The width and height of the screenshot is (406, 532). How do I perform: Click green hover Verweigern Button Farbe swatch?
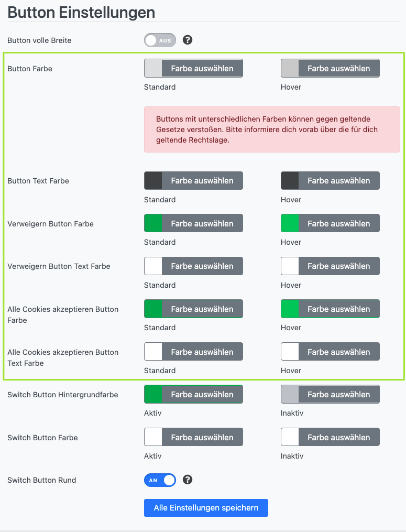[x=290, y=223]
